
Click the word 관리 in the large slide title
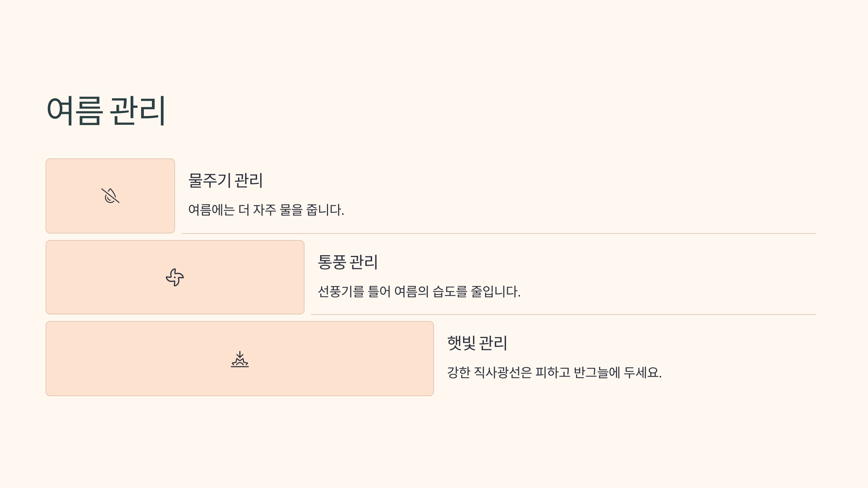[x=137, y=111]
